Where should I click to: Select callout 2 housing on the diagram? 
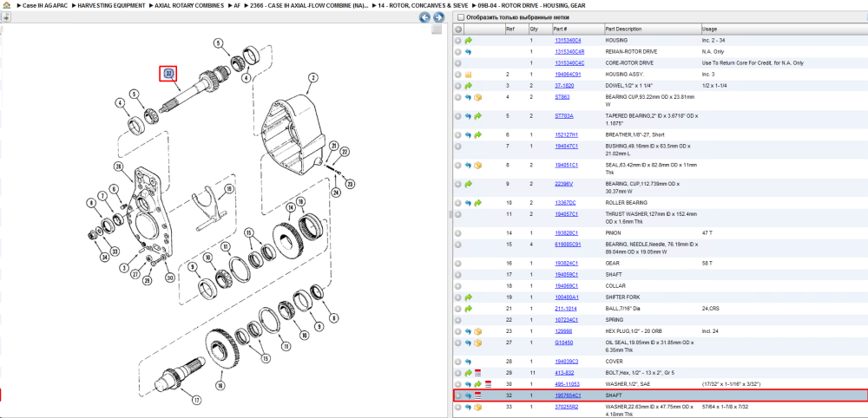[312, 78]
